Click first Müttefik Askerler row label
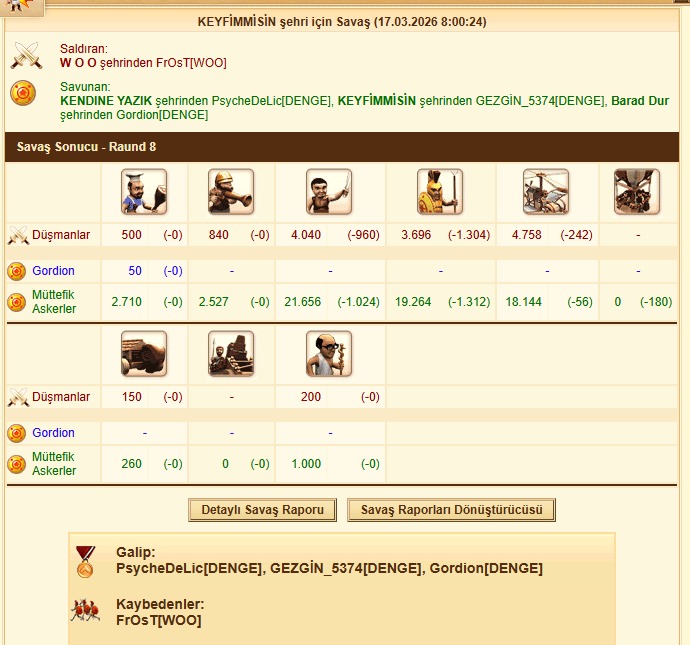The width and height of the screenshot is (690, 645). coord(54,302)
